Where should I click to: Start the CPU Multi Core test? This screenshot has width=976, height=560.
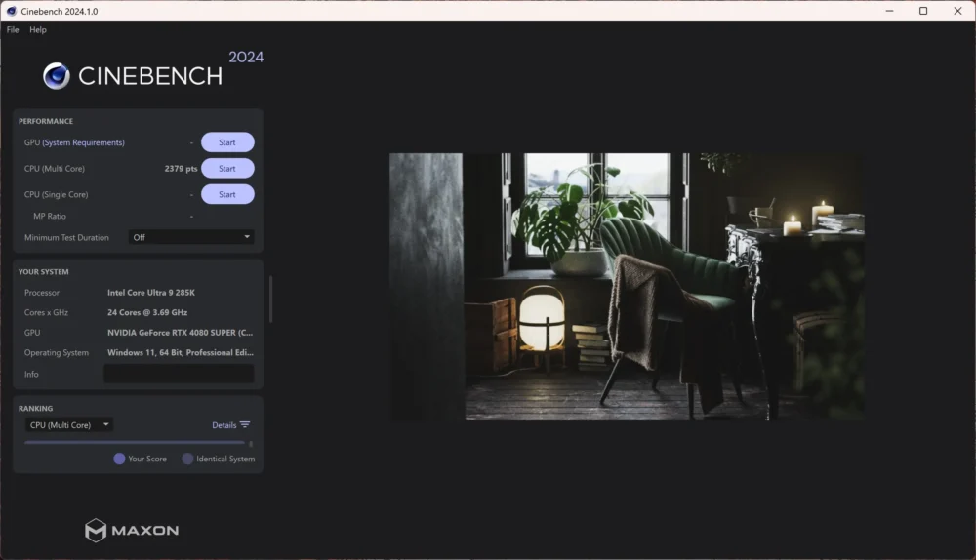(227, 169)
